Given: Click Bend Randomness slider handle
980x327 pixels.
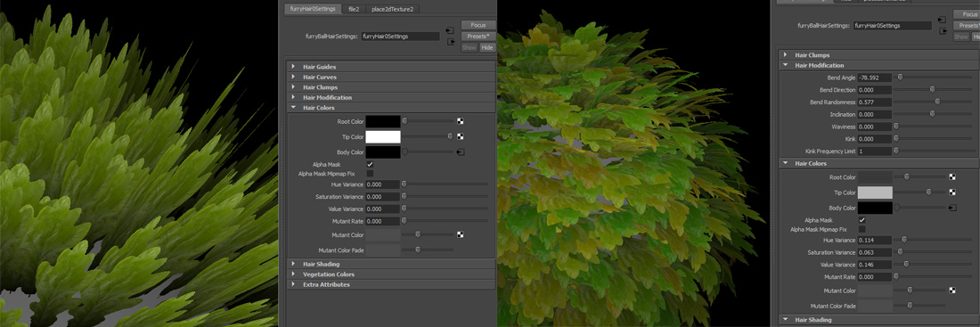Looking at the screenshot, I should coord(937,102).
